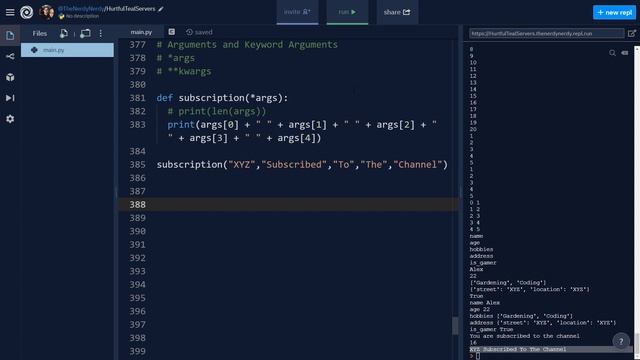Screen dimensions: 640x360
Task: Click the '# *args' comment line
Action: (176, 58)
